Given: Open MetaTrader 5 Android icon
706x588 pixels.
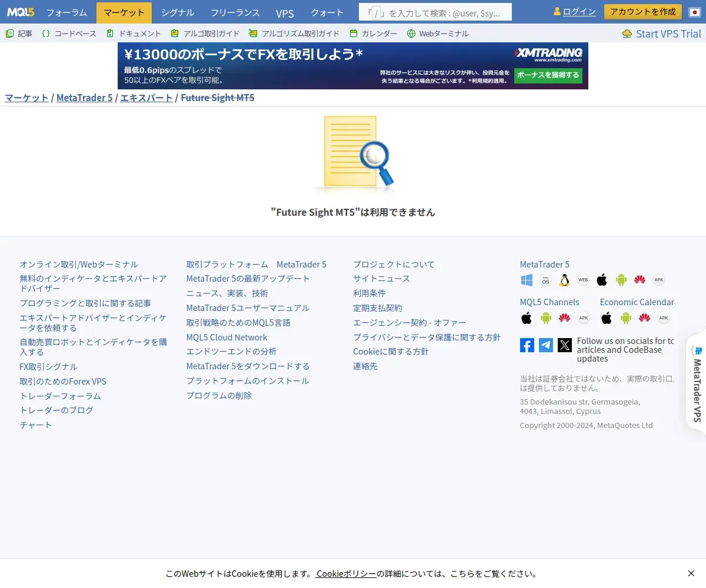Looking at the screenshot, I should pyautogui.click(x=621, y=280).
